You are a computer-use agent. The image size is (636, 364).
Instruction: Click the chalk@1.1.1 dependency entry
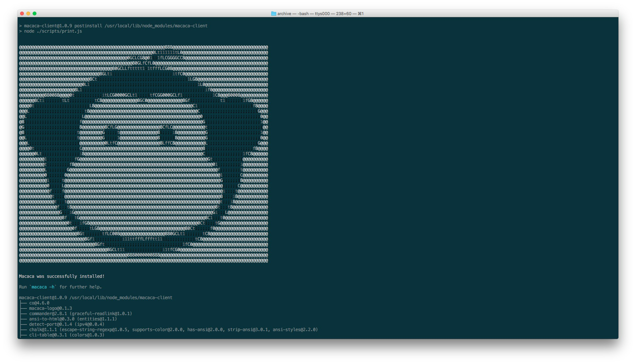pos(43,330)
